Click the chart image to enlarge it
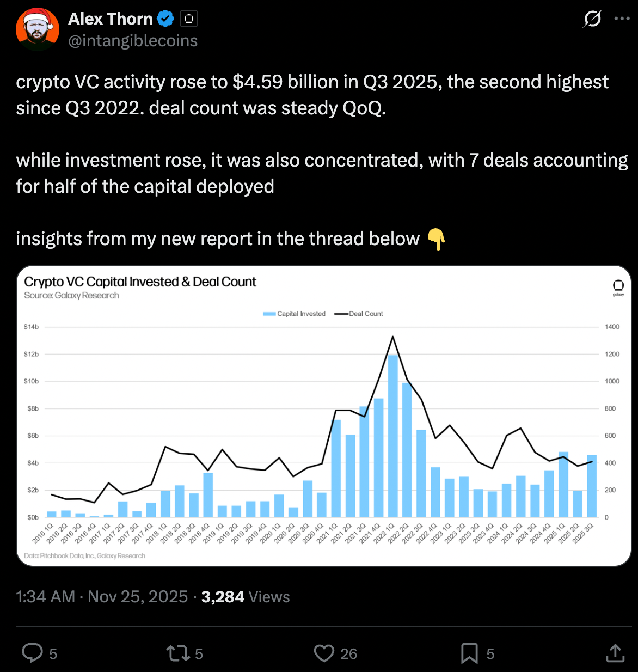Image resolution: width=638 pixels, height=672 pixels. pos(323,415)
